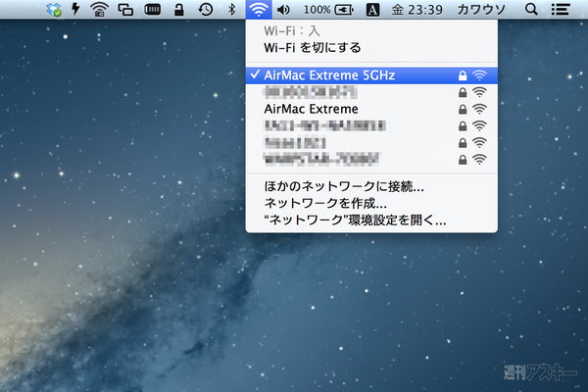588x392 pixels.
Task: Click the Wi-Fi : 入 status label
Action: point(292,30)
